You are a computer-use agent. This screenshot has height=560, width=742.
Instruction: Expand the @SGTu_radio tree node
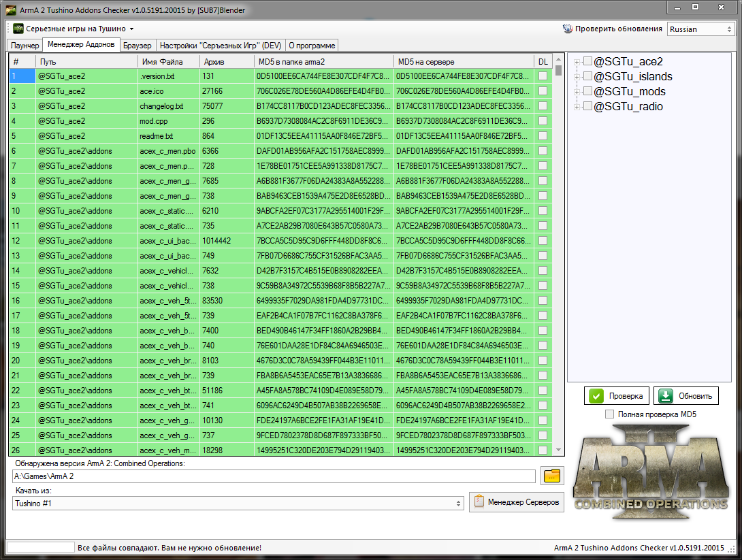click(x=577, y=107)
